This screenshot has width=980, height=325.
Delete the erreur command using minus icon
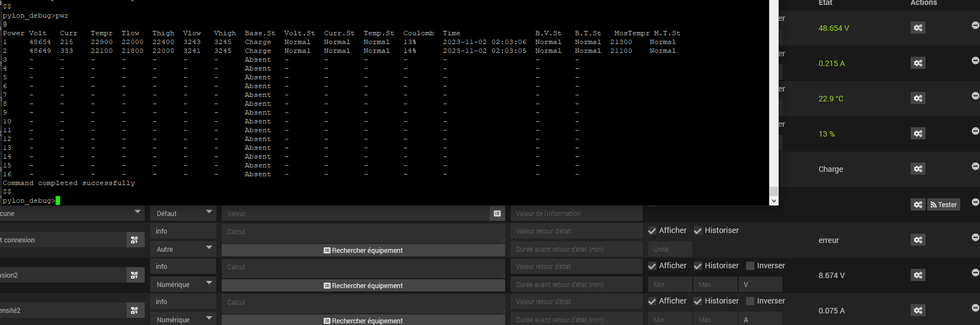pos(975,237)
